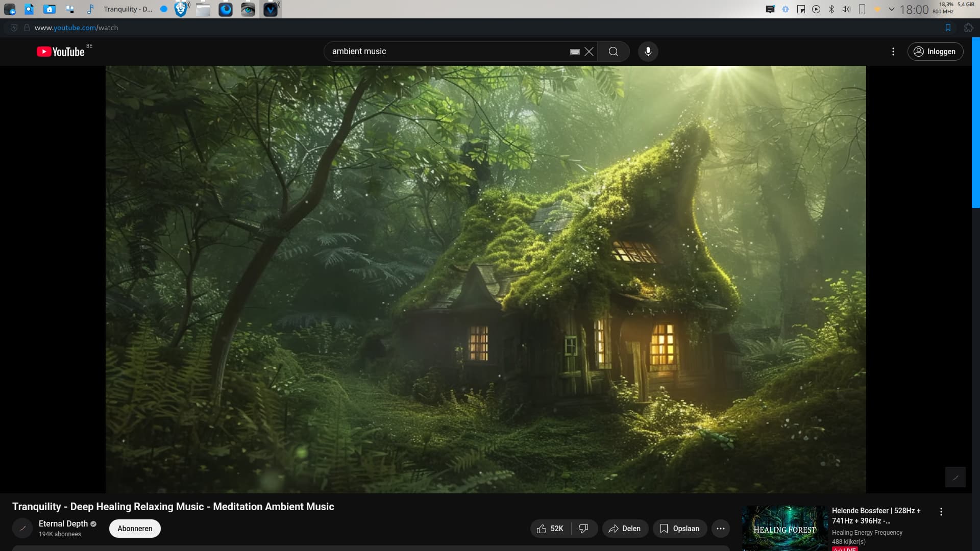Viewport: 980px width, 551px height.
Task: Open the file search launcher in the panel
Action: click(x=29, y=9)
